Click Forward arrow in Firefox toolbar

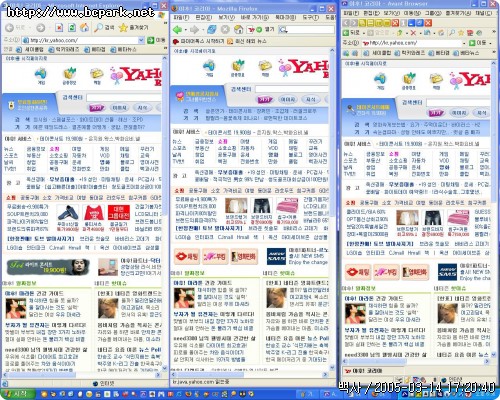(x=194, y=30)
